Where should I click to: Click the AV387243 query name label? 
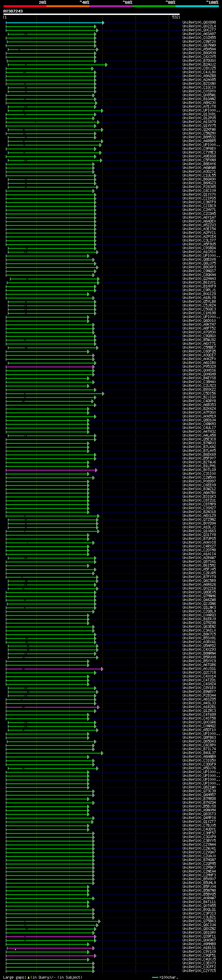13,11
